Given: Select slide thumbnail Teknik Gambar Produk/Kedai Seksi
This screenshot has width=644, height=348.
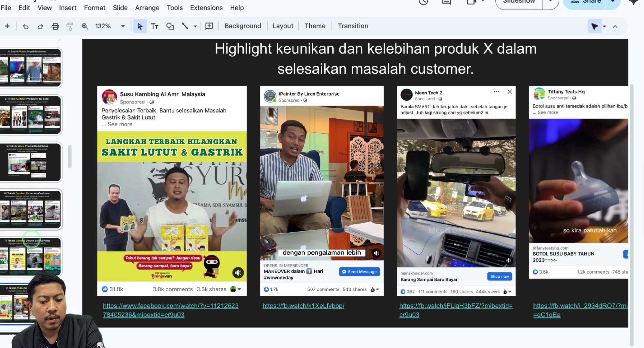Looking at the screenshot, I should [x=31, y=115].
